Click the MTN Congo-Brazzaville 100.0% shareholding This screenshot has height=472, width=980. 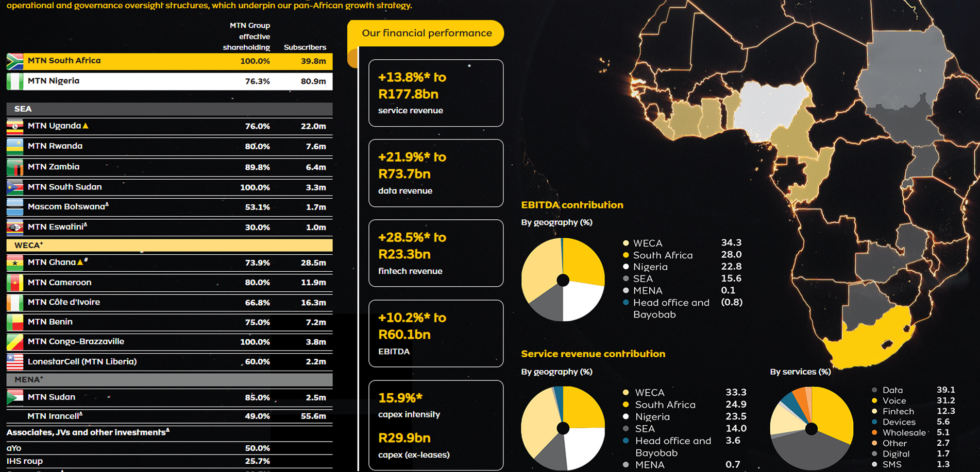255,342
